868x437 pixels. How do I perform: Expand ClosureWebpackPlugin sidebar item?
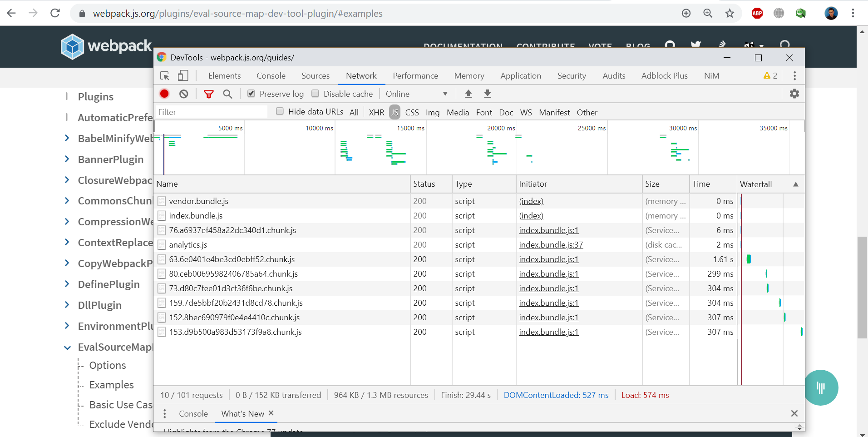tap(67, 180)
